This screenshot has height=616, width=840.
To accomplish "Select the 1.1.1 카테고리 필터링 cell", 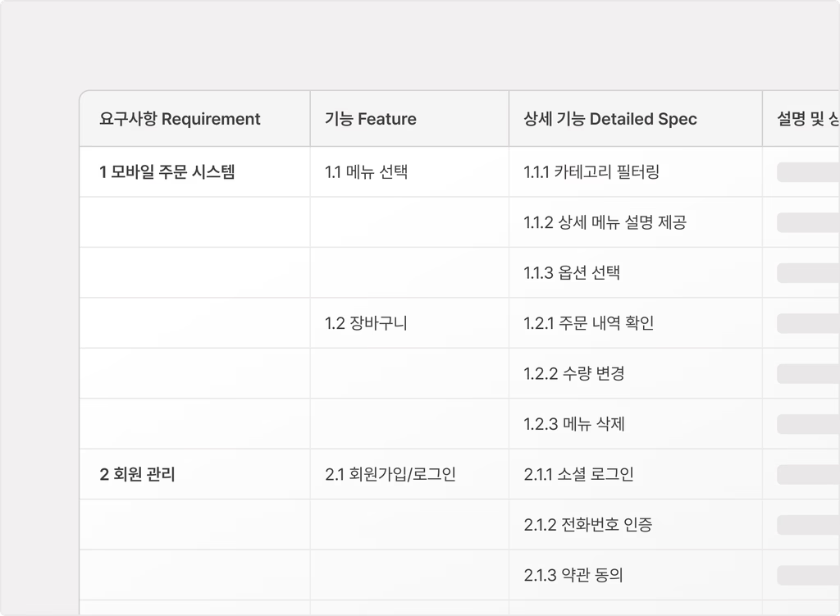I will pyautogui.click(x=636, y=172).
